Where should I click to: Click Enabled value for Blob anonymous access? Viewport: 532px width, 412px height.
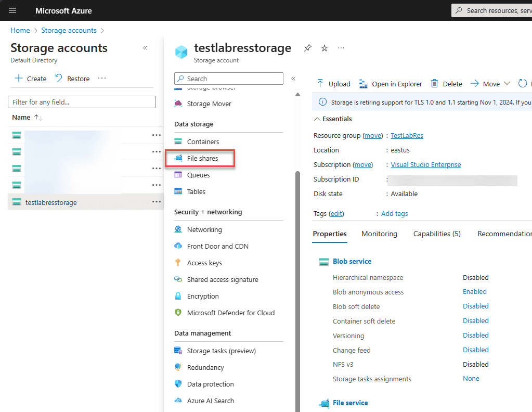(x=475, y=291)
